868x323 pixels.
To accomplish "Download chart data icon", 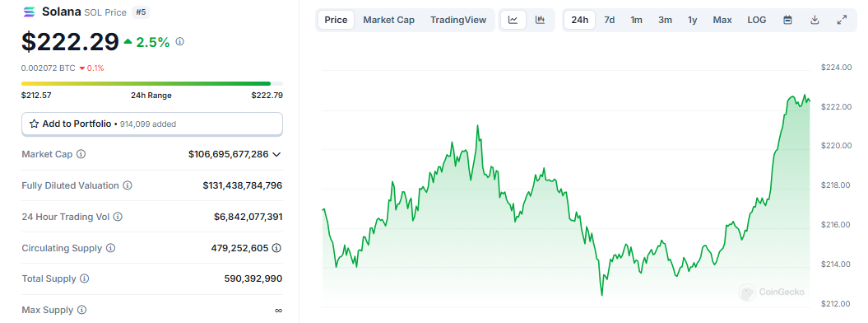I will (x=815, y=20).
